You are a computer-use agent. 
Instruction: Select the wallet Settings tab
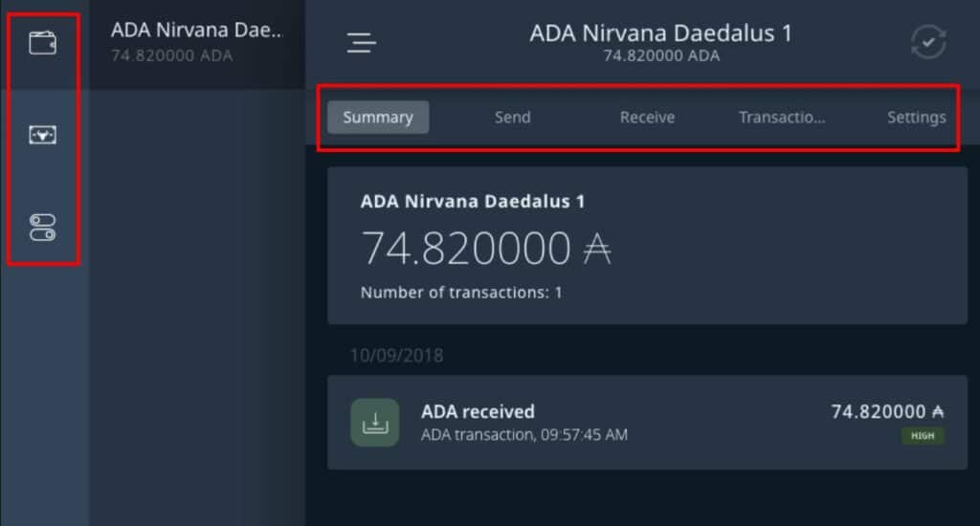coord(916,118)
